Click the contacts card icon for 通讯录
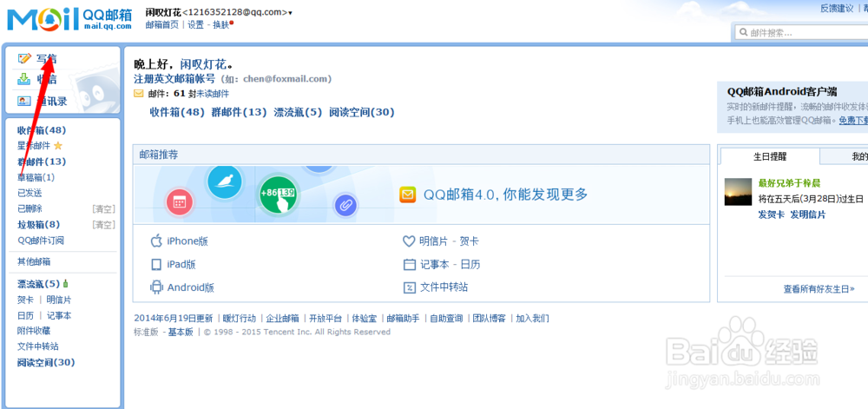The image size is (868, 409). (x=23, y=101)
